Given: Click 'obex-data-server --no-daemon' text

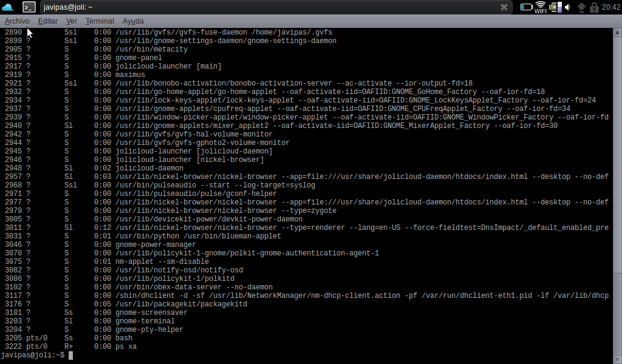Looking at the screenshot, I should click(x=213, y=287).
